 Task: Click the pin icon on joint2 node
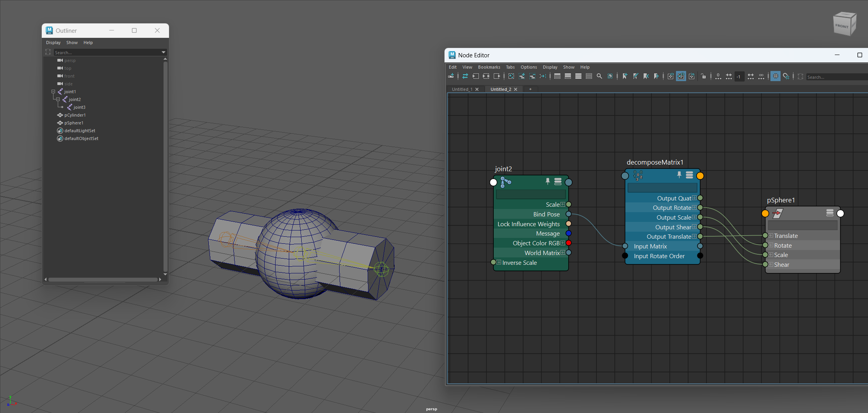coord(548,181)
